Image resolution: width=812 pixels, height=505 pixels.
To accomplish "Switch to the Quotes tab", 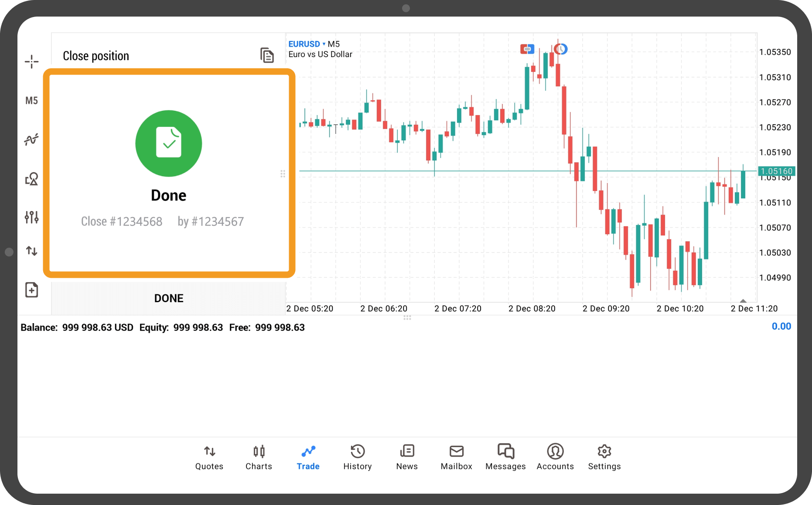I will (x=209, y=457).
